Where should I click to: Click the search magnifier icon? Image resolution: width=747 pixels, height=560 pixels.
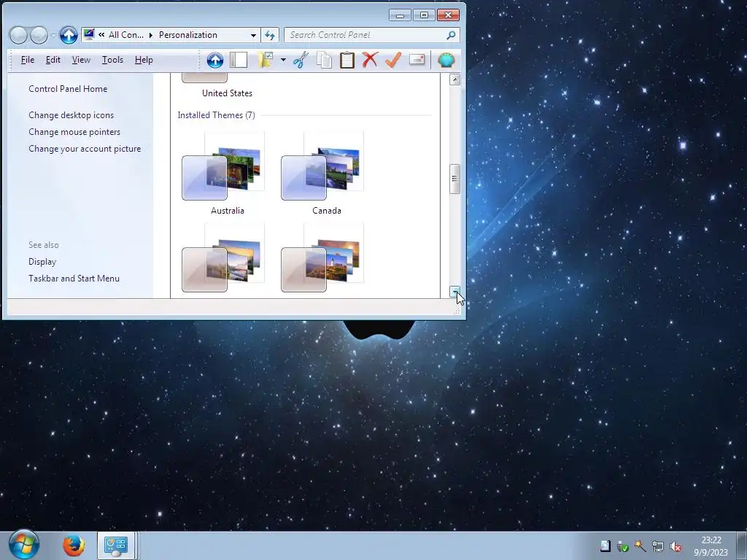[x=451, y=35]
